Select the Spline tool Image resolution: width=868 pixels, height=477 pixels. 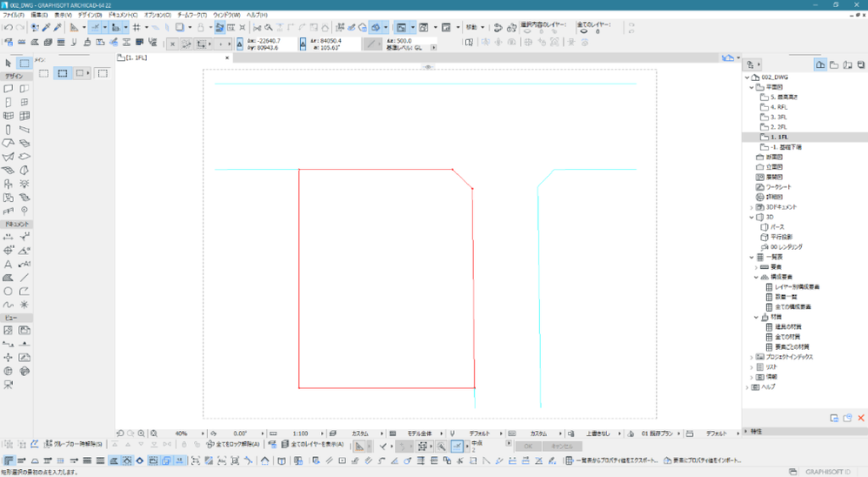click(9, 305)
